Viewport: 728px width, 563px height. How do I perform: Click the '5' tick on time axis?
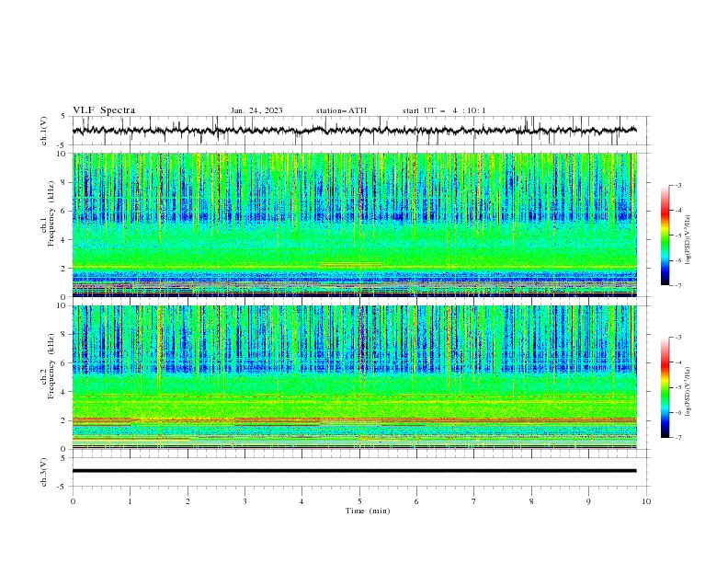(x=359, y=501)
